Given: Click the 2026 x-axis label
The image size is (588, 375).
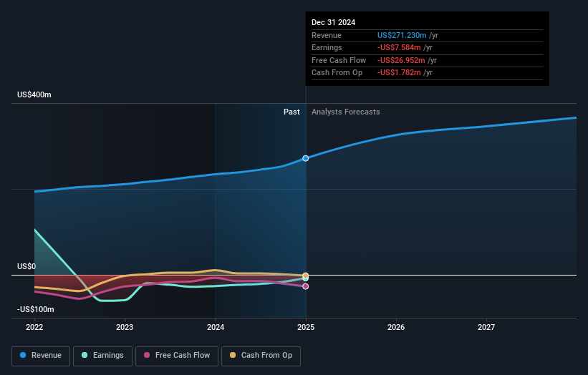Looking at the screenshot, I should click(x=396, y=327).
